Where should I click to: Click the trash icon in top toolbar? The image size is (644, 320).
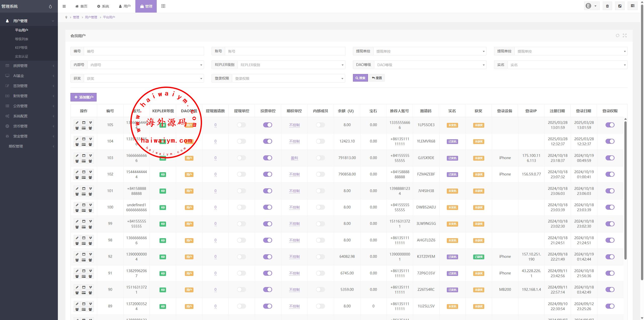[607, 6]
